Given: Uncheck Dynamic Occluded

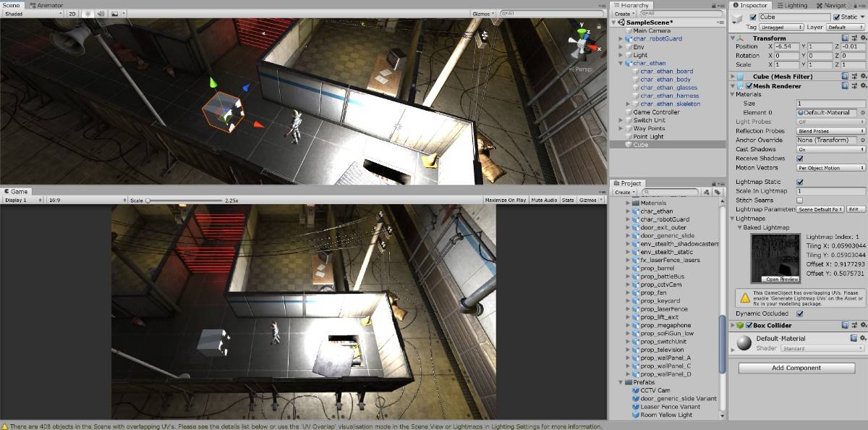Looking at the screenshot, I should [799, 314].
